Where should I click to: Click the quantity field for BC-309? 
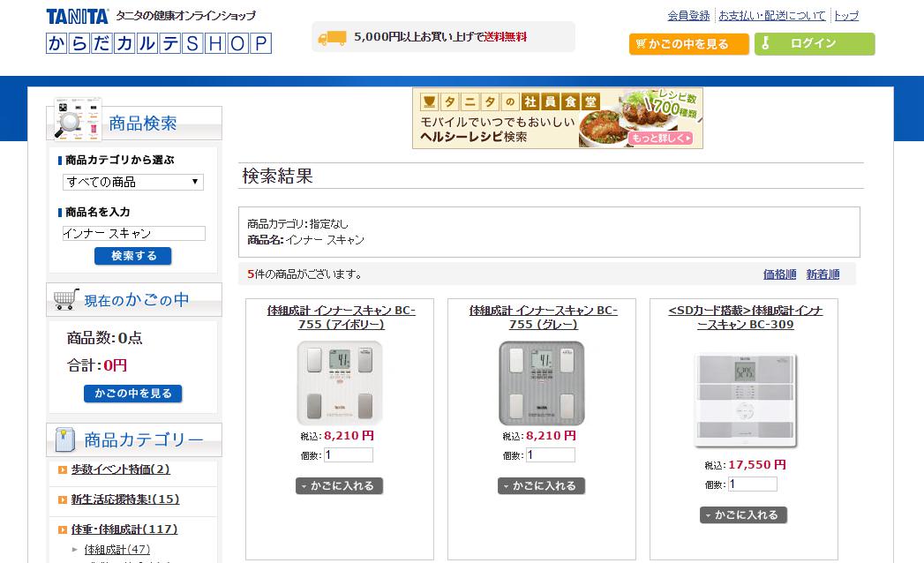(x=752, y=484)
